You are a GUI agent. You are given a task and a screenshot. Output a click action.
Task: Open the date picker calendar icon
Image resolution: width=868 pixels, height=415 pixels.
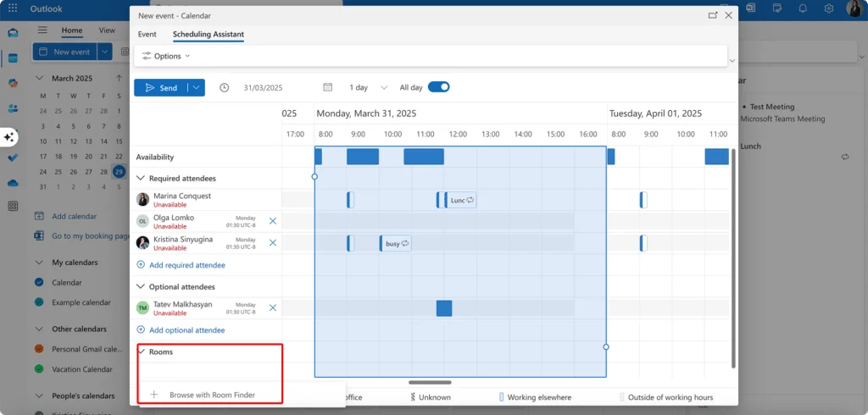point(328,87)
